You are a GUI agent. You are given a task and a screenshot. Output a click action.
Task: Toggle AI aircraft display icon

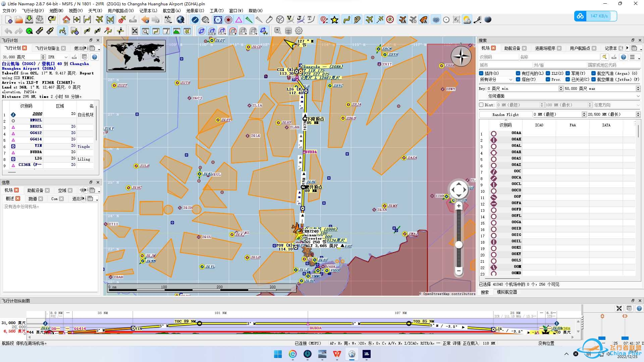402,20
